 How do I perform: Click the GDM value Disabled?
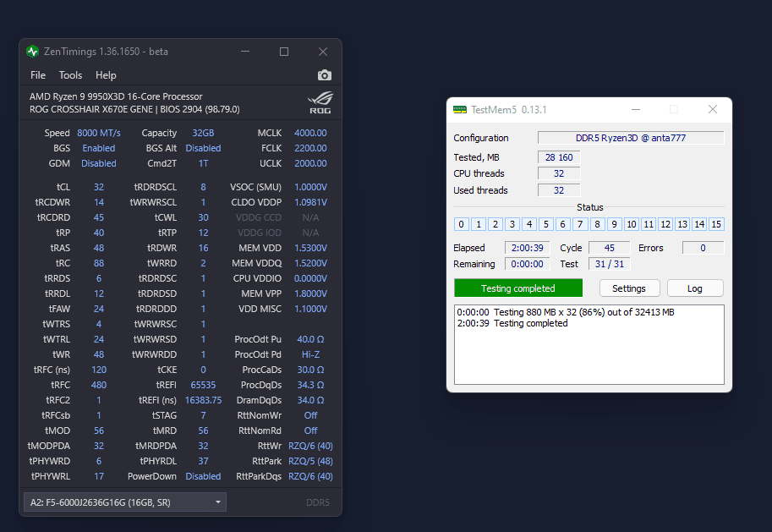pos(99,163)
